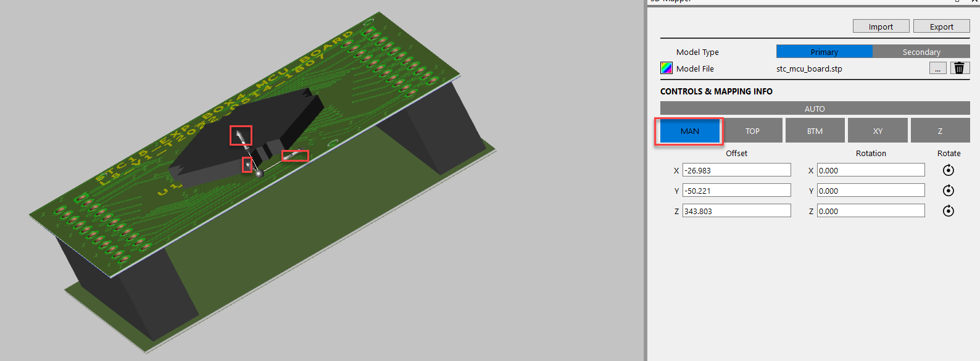Rotate model about Y axis icon
The image size is (980, 361).
(x=949, y=191)
